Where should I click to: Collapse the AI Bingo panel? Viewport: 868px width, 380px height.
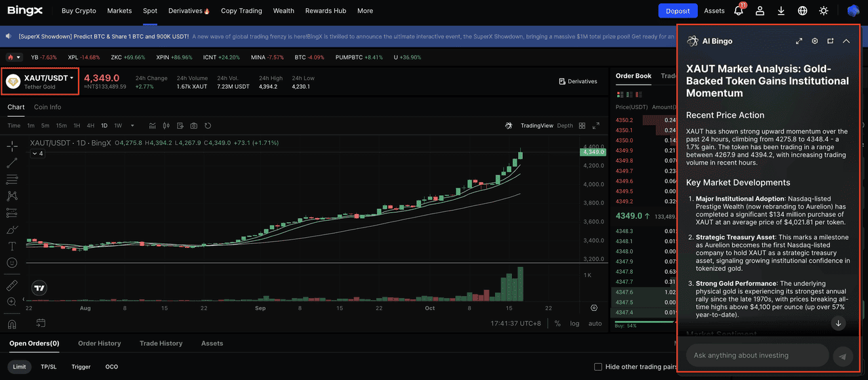tap(846, 41)
